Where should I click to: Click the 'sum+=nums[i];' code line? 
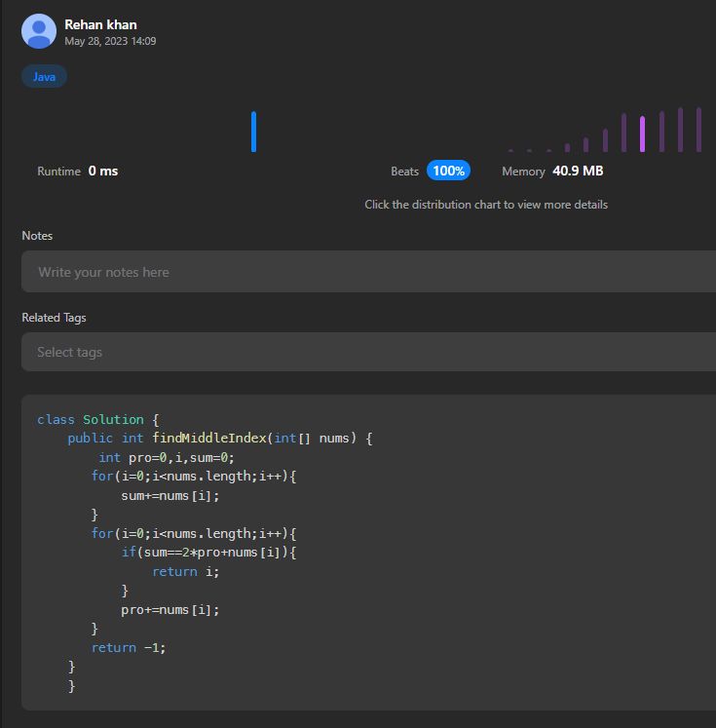click(x=170, y=496)
